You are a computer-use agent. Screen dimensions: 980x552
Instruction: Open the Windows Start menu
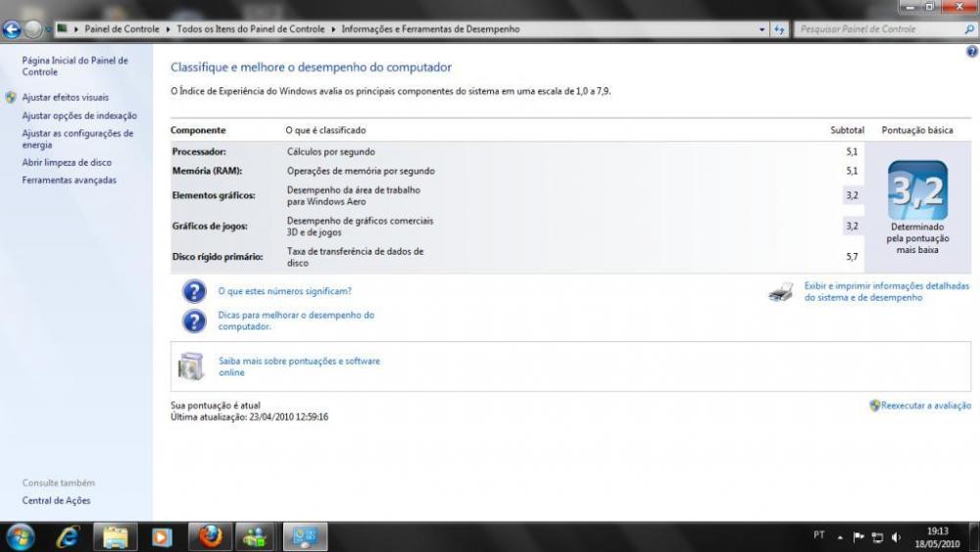[x=20, y=536]
